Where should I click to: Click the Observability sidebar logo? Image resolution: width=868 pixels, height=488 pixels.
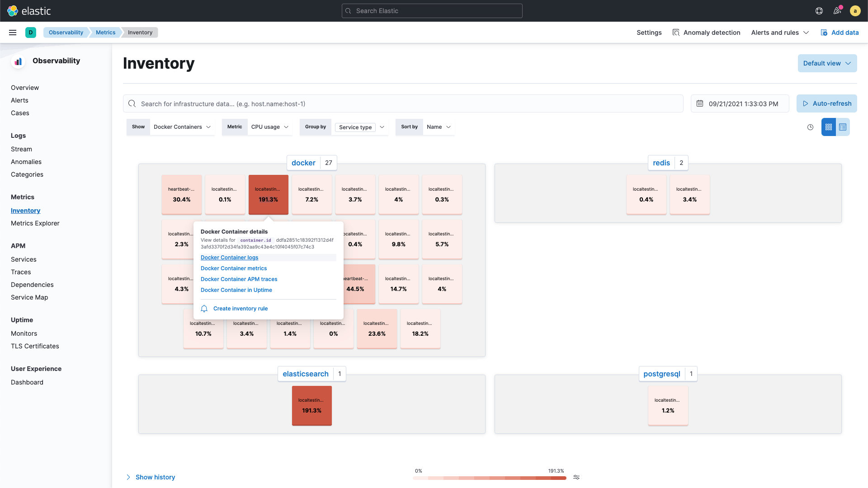(x=18, y=61)
